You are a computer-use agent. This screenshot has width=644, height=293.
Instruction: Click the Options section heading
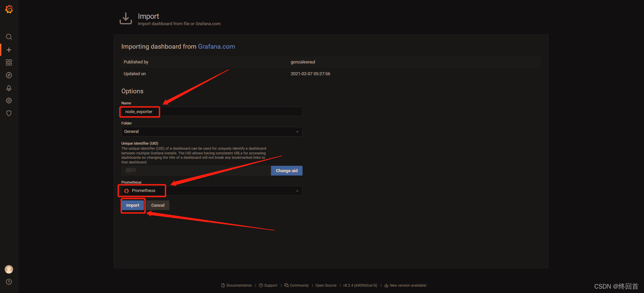coord(132,91)
